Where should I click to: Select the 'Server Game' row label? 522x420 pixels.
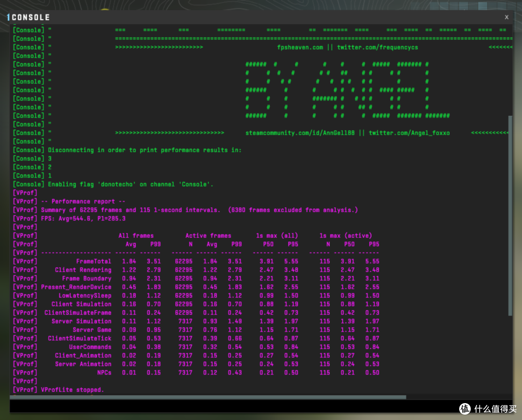click(92, 330)
